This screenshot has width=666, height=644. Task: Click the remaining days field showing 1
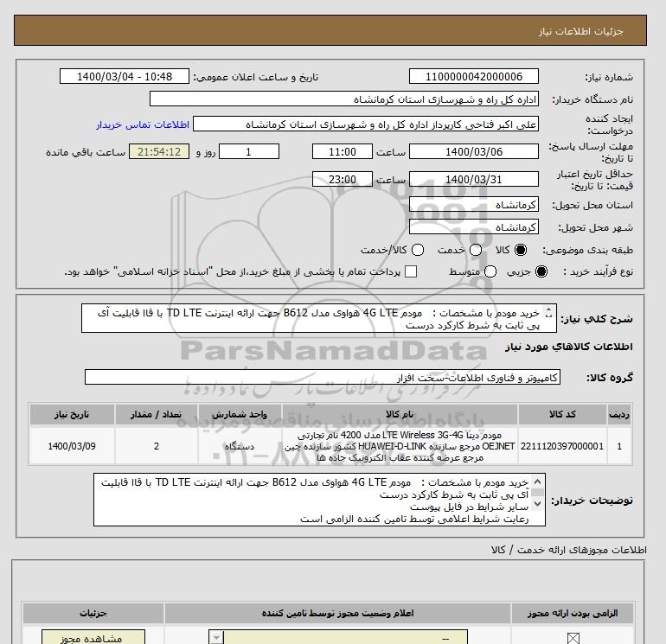[249, 151]
